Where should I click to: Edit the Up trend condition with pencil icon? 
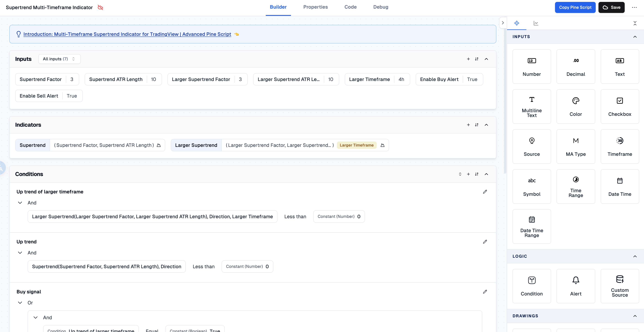click(x=485, y=242)
